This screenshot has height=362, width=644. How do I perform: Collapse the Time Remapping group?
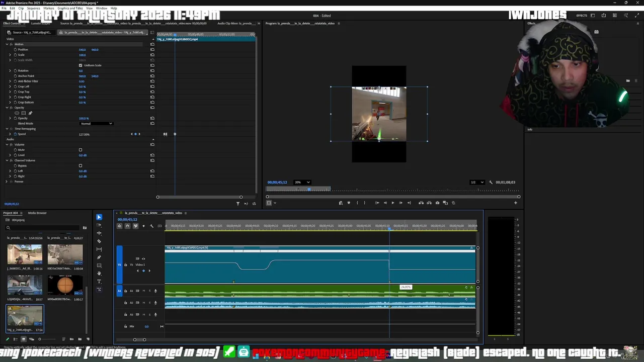7,129
